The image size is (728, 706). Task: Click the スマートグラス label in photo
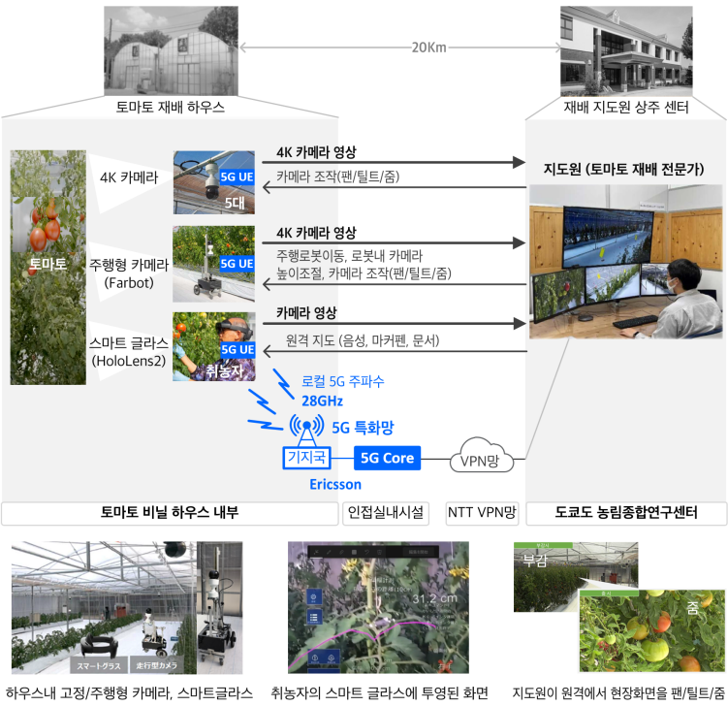tap(99, 665)
